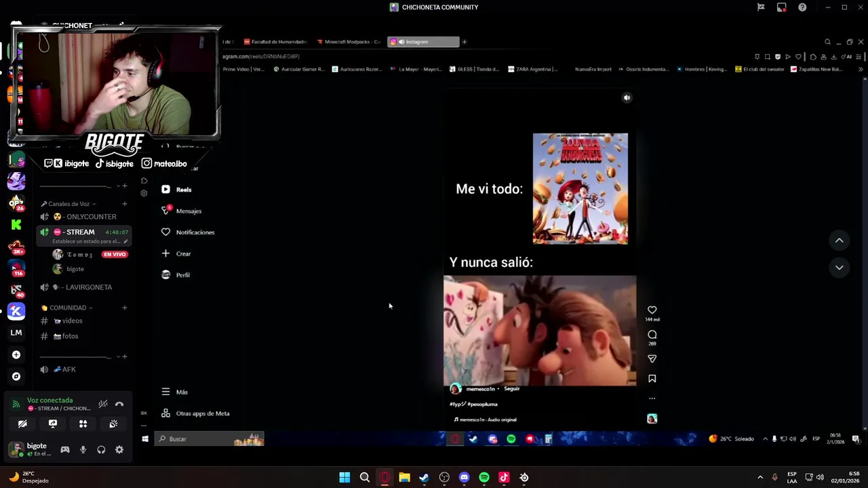Open Otras apps de Meta
Viewport: 868px width, 488px height.
195,413
